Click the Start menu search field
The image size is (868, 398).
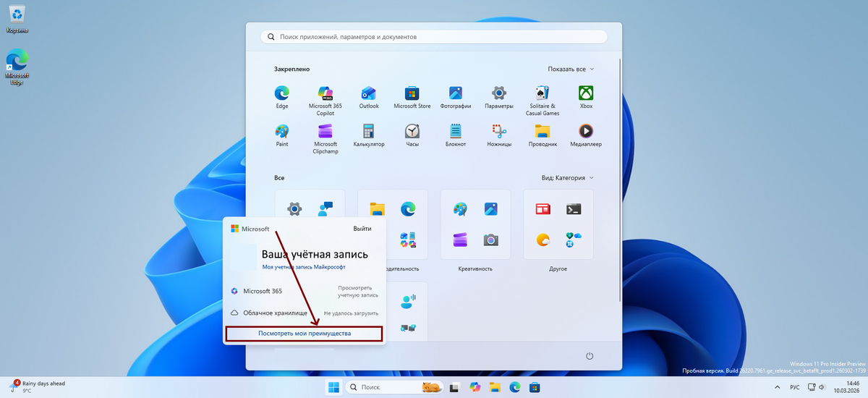[433, 36]
